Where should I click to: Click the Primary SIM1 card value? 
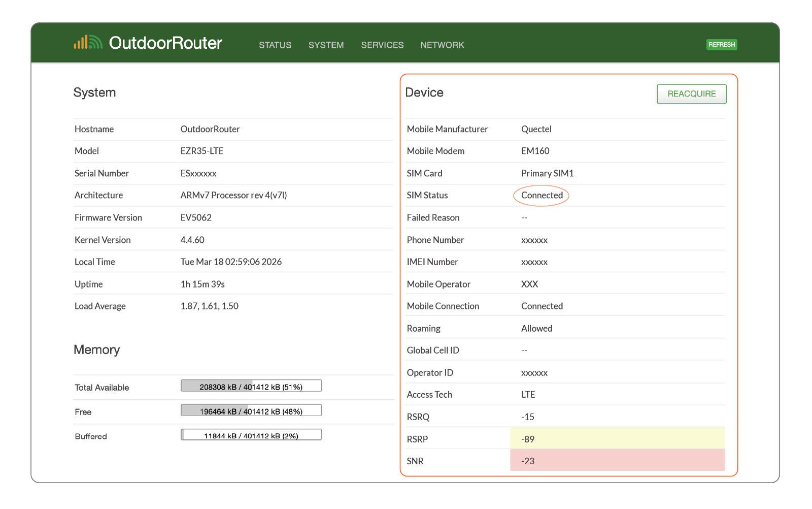(x=547, y=173)
